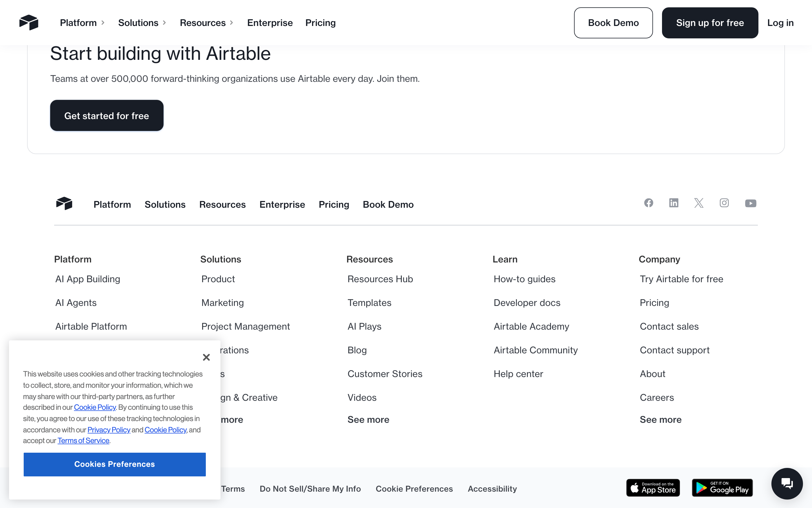
Task: Open the Cookies Preferences button in banner
Action: [x=115, y=464]
